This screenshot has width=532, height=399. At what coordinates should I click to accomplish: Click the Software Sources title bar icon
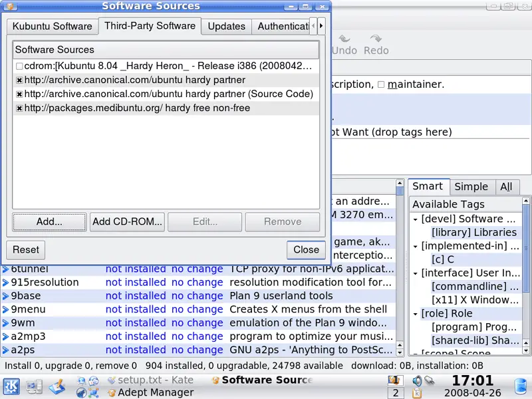10,6
